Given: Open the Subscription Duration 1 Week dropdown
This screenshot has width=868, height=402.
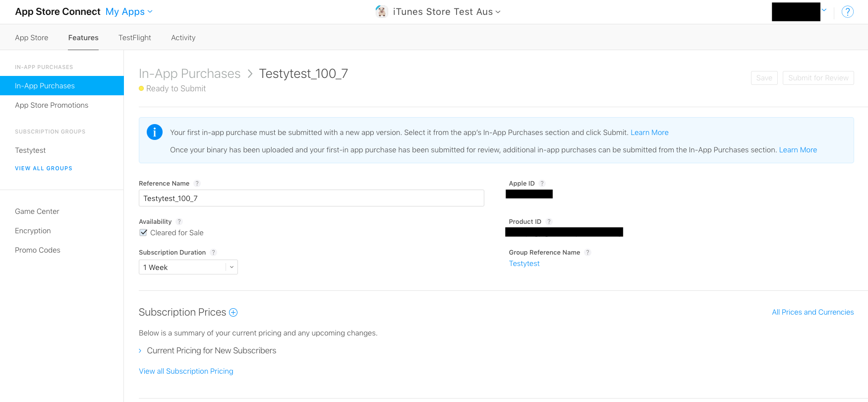Looking at the screenshot, I should (188, 267).
